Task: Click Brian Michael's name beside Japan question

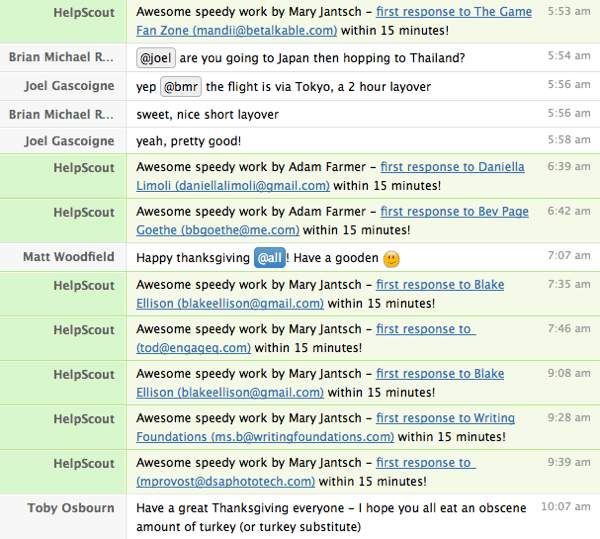Action: tap(61, 57)
